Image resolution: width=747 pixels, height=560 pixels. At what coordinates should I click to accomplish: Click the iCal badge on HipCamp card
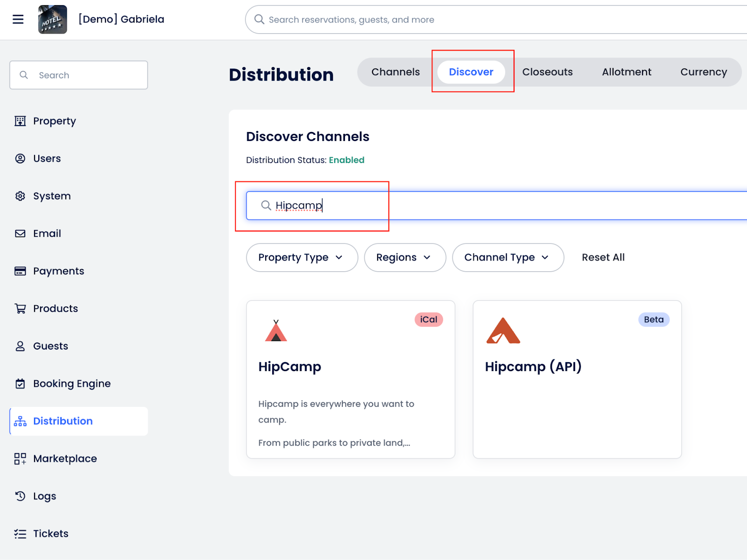(429, 320)
